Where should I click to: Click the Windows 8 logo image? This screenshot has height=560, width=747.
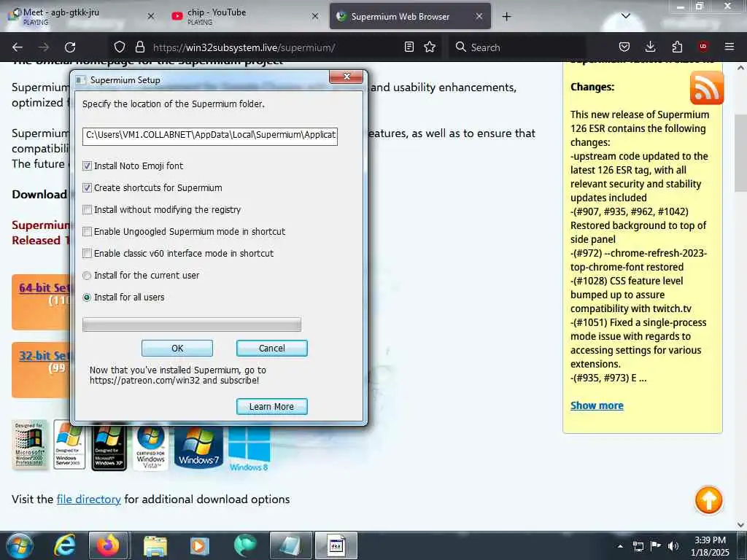tap(249, 449)
